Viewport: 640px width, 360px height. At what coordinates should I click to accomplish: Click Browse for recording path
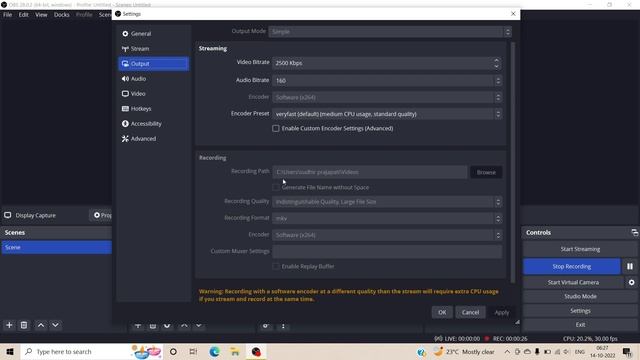pyautogui.click(x=486, y=172)
